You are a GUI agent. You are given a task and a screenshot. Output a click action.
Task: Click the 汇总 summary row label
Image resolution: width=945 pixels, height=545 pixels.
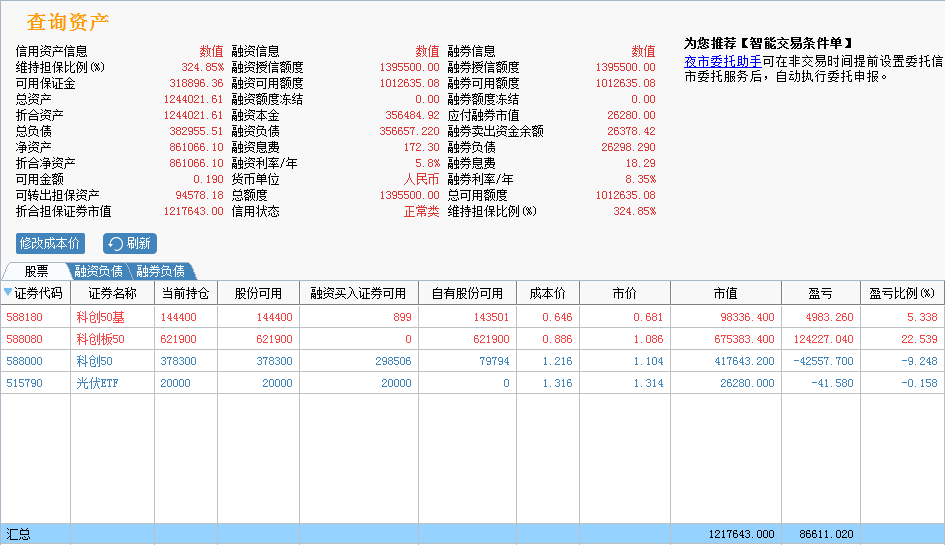pos(18,534)
